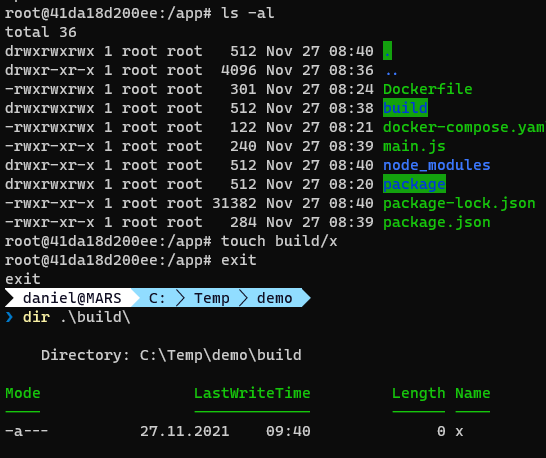Click the daniel@MARS prompt segment
The height and width of the screenshot is (458, 546).
pyautogui.click(x=72, y=298)
